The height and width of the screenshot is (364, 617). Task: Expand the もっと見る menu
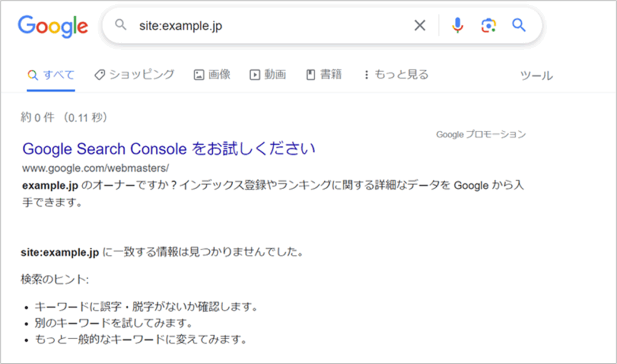pyautogui.click(x=396, y=75)
